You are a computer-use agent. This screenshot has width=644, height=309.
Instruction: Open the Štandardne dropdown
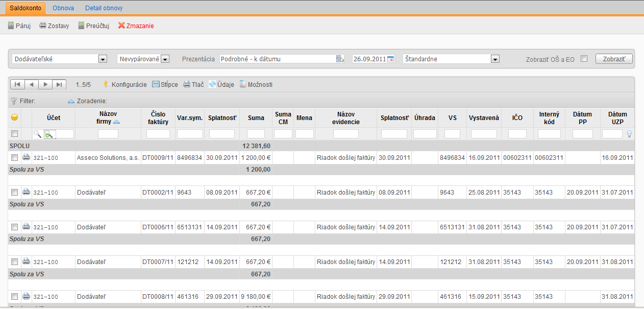tap(451, 59)
